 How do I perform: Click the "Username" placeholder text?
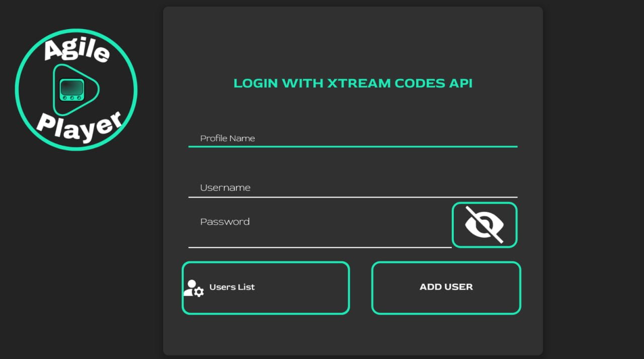pyautogui.click(x=225, y=188)
